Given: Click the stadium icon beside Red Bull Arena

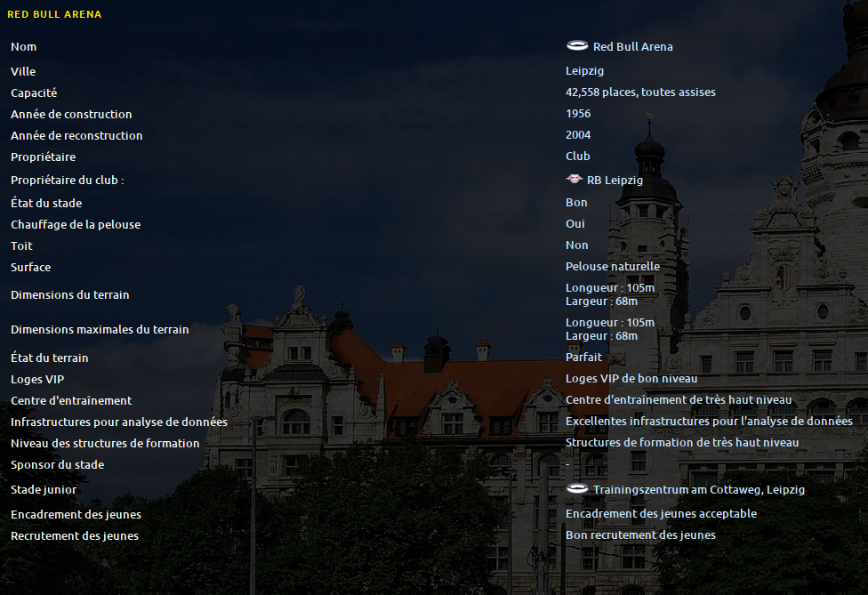Looking at the screenshot, I should coord(577,46).
